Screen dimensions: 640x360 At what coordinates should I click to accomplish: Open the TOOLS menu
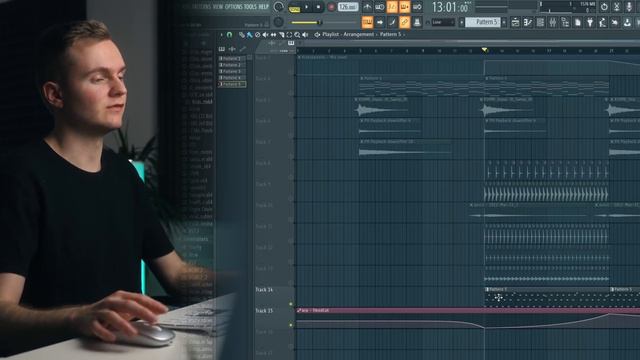pyautogui.click(x=250, y=7)
